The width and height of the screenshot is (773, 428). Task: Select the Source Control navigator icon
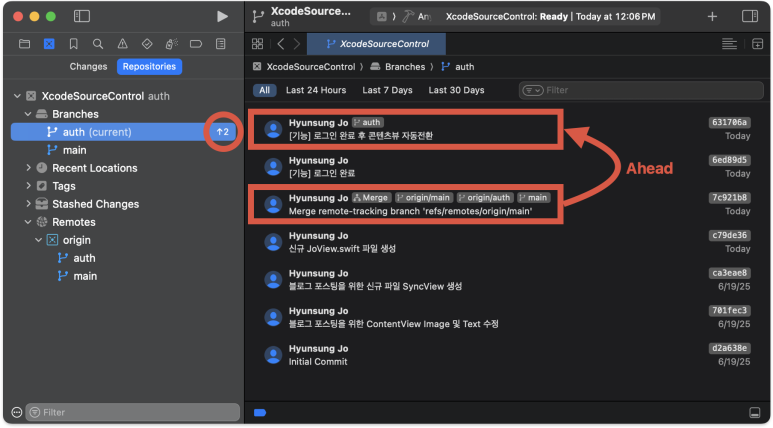(x=49, y=44)
